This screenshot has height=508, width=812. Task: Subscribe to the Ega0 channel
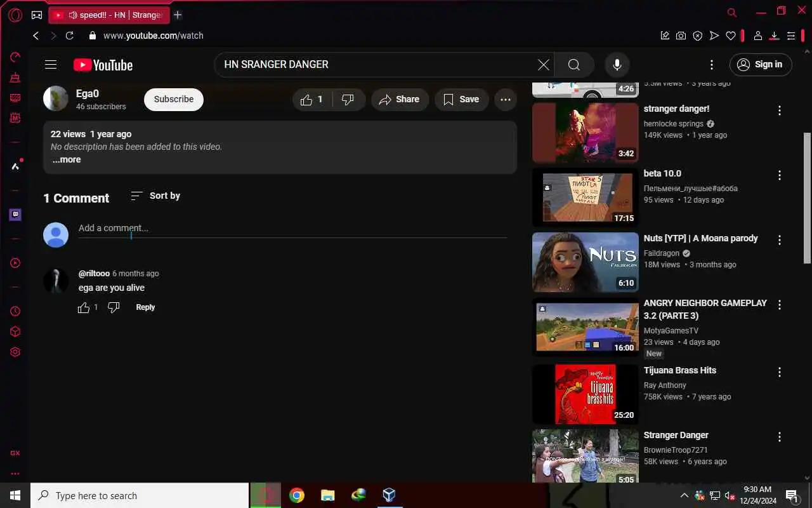(174, 99)
